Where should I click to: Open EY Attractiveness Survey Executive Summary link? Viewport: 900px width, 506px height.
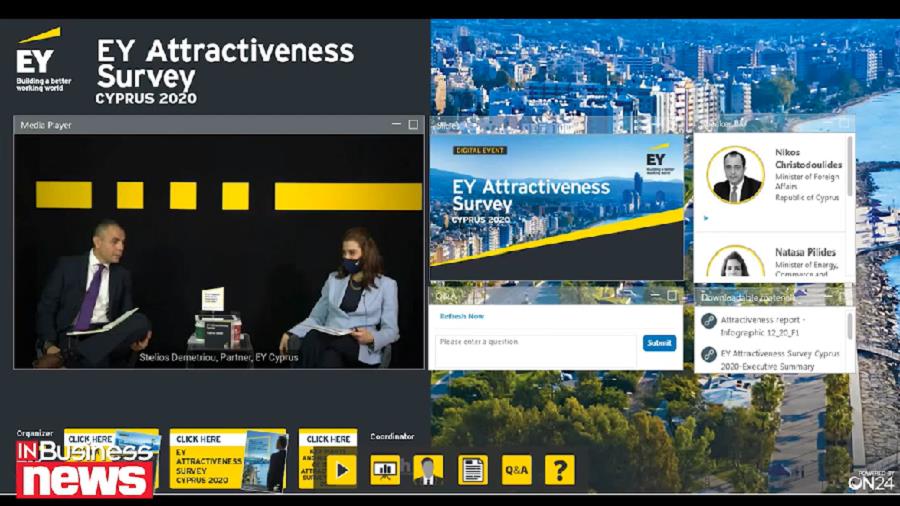click(x=780, y=360)
